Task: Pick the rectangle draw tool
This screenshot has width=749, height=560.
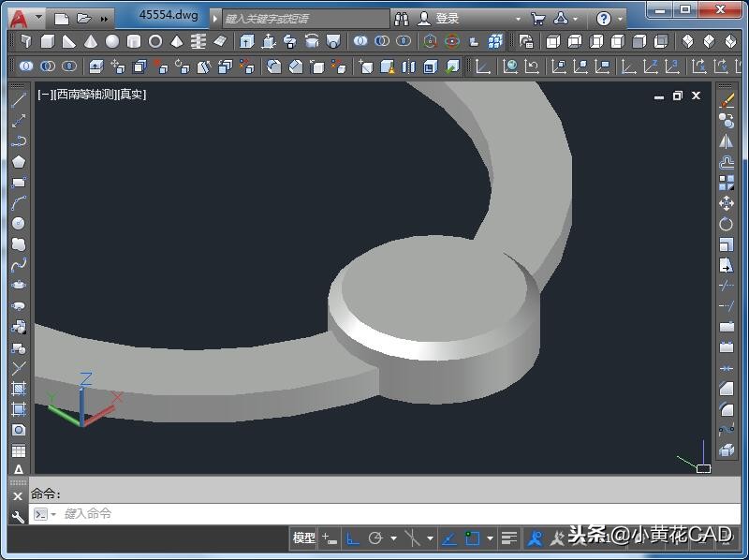Action: pyautogui.click(x=19, y=183)
